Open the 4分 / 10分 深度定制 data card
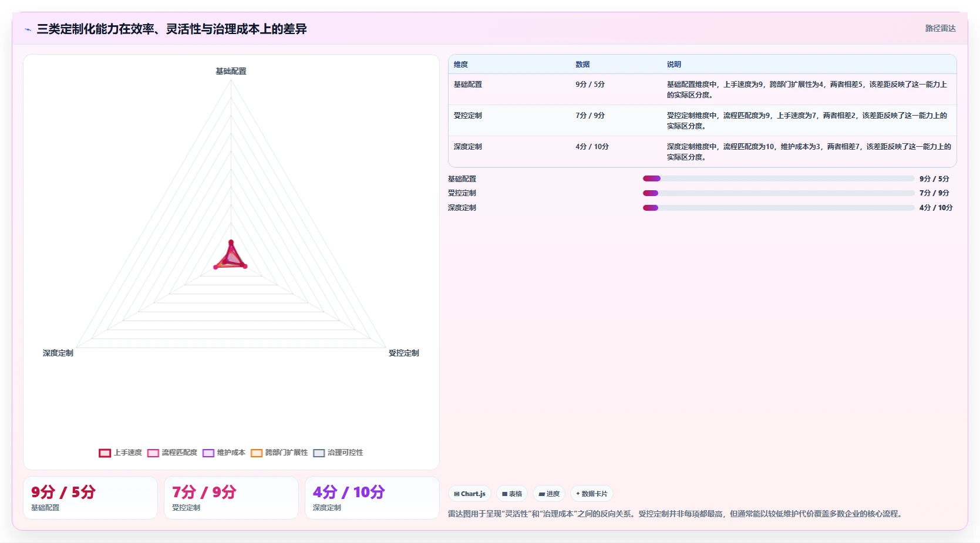Viewport: 980px width, 543px height. pyautogui.click(x=372, y=498)
